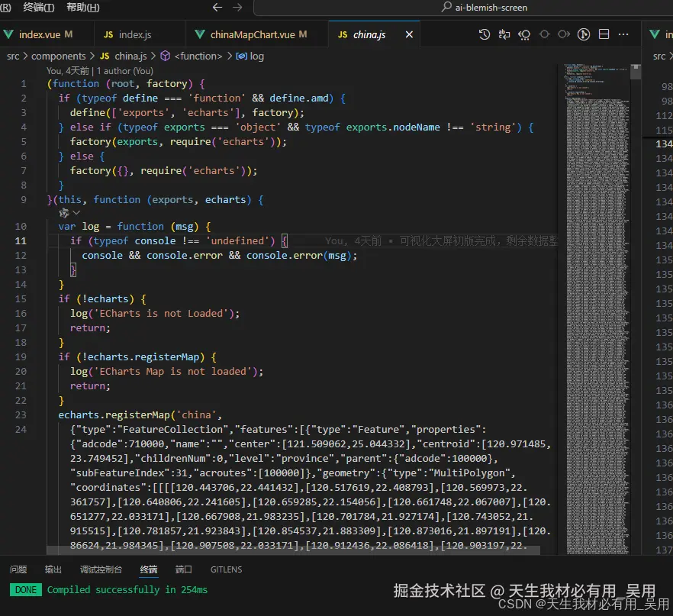Viewport: 673px width, 616px height.
Task: Open the GITLENS panel tab
Action: [226, 569]
